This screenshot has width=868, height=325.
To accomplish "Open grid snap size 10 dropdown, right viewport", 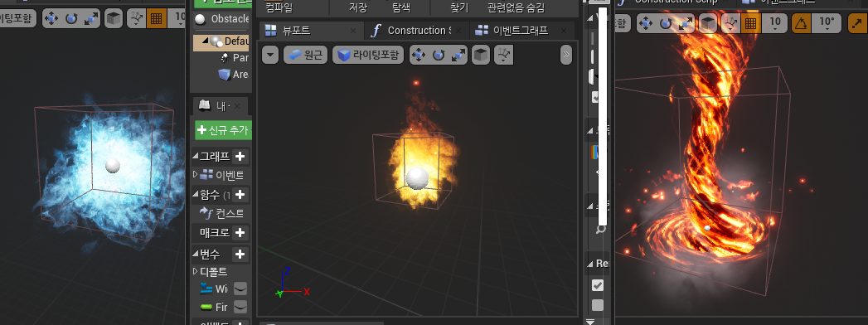I will click(775, 23).
